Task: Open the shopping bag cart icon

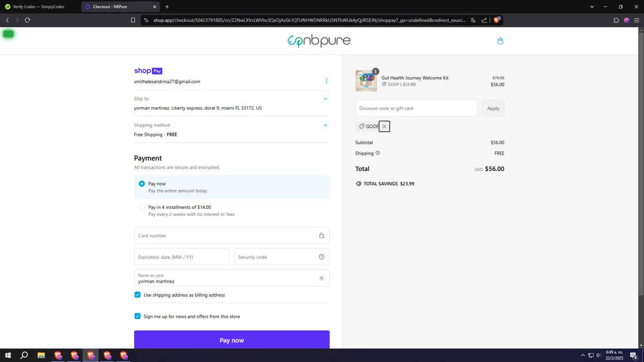Action: [x=500, y=41]
